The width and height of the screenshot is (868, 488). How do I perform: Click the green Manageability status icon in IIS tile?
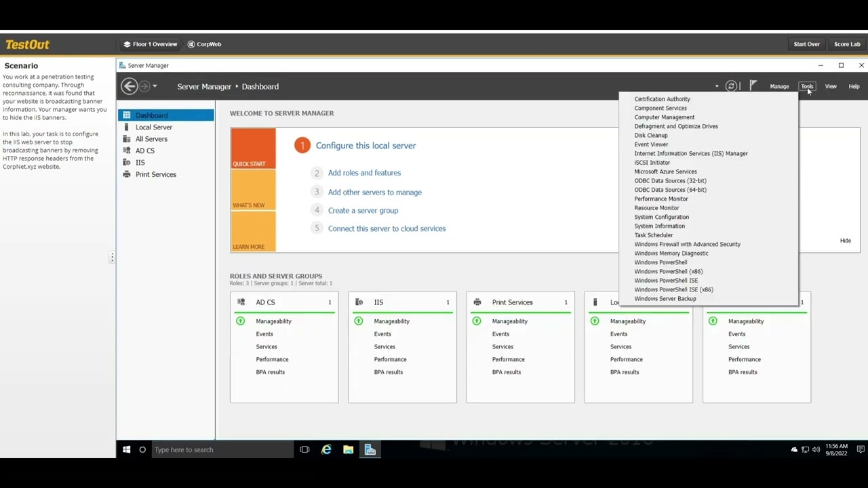[x=358, y=321]
